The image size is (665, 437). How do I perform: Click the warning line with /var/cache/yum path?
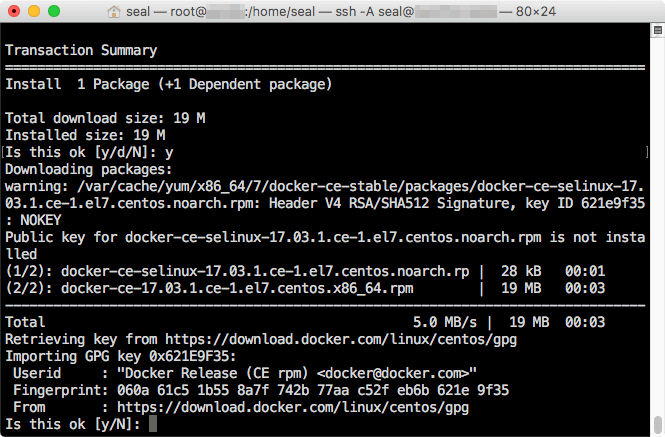pos(330,186)
